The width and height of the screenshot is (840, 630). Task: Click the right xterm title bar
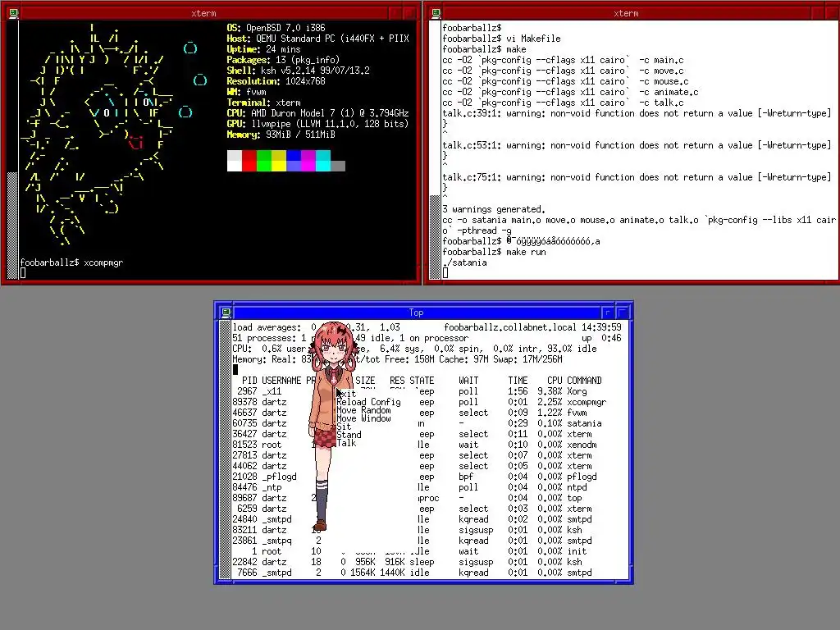pos(626,13)
